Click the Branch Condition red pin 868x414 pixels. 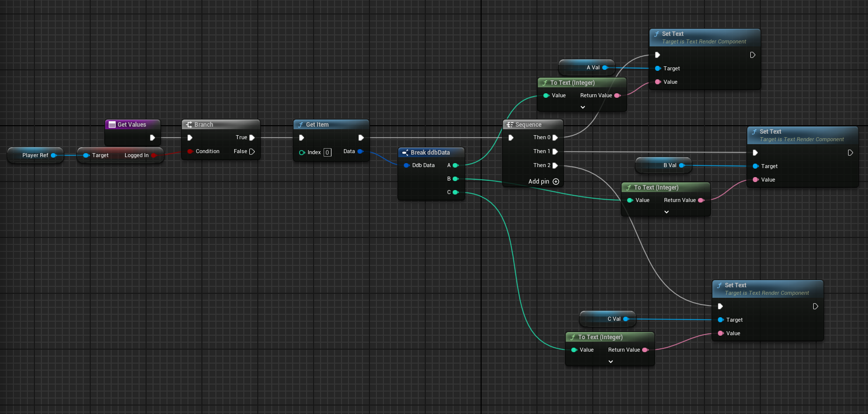click(x=190, y=152)
